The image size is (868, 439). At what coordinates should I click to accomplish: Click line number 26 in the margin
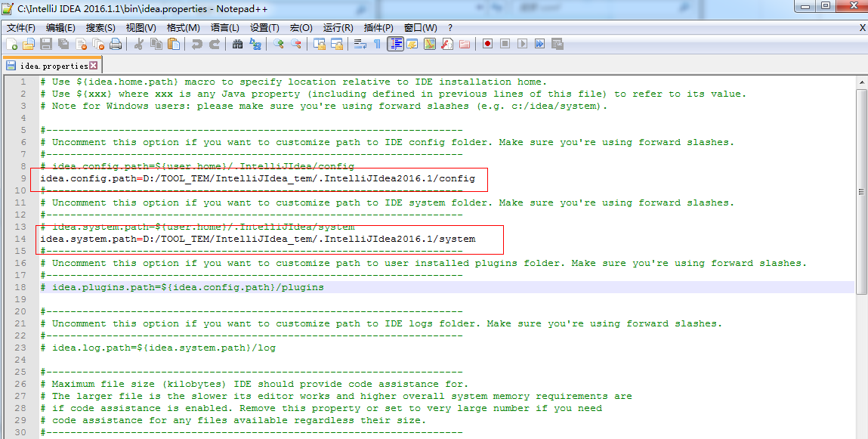click(20, 384)
